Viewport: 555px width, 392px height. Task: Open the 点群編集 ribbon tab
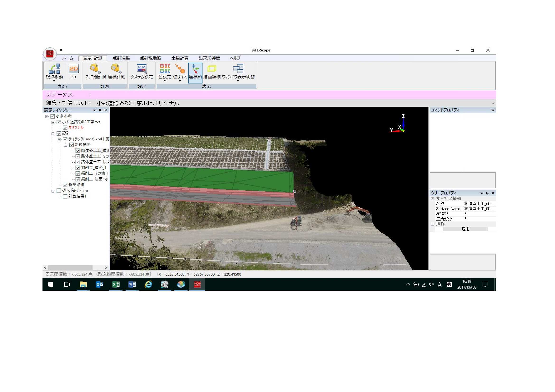pos(121,58)
